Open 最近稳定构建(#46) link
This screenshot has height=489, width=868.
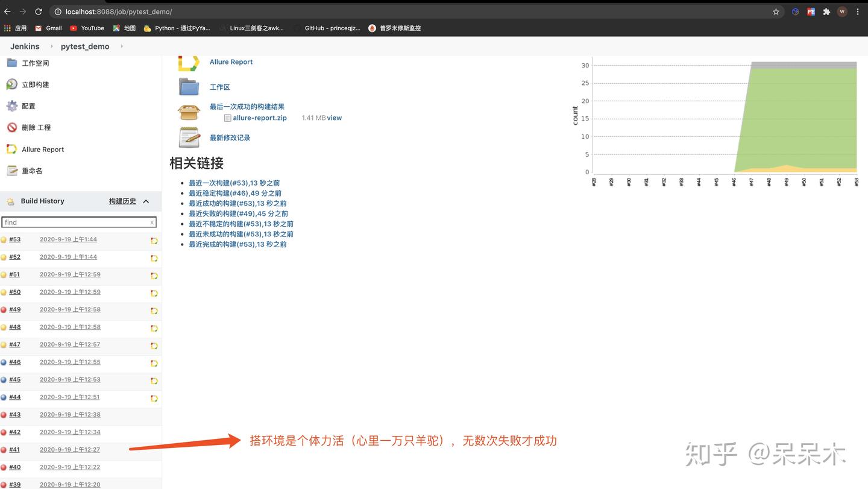235,193
